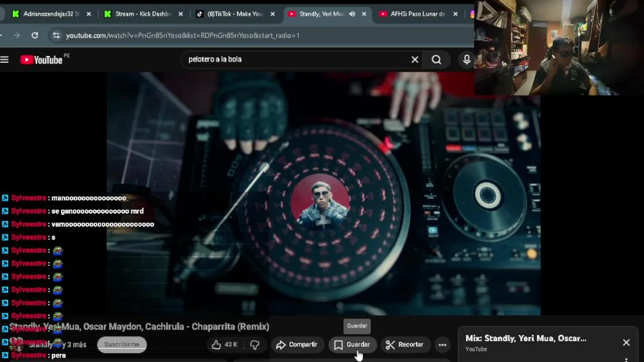Close the Stream - Kick Dashboard tab
Screen dimensions: 644x362
pyautogui.click(x=181, y=14)
